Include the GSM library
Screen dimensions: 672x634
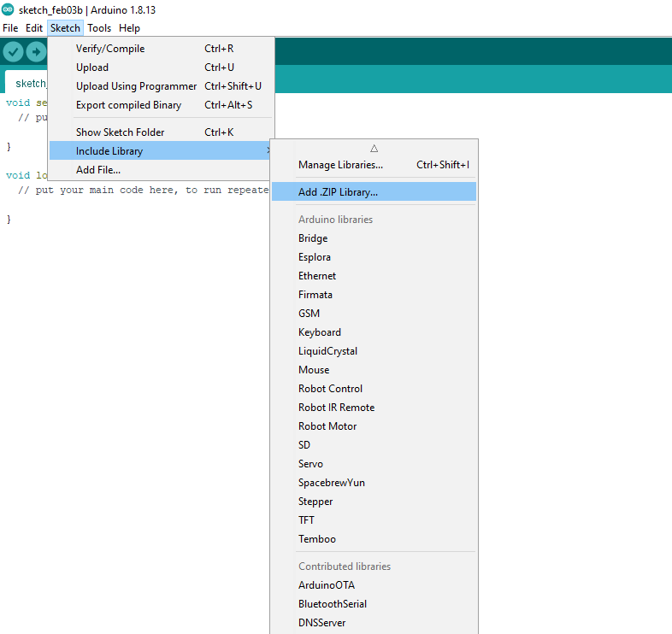[374, 314]
